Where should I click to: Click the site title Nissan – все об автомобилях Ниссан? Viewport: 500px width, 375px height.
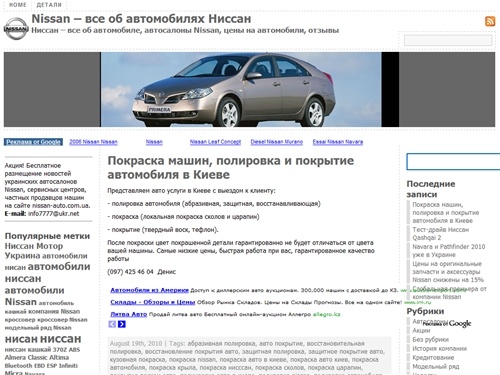click(141, 19)
